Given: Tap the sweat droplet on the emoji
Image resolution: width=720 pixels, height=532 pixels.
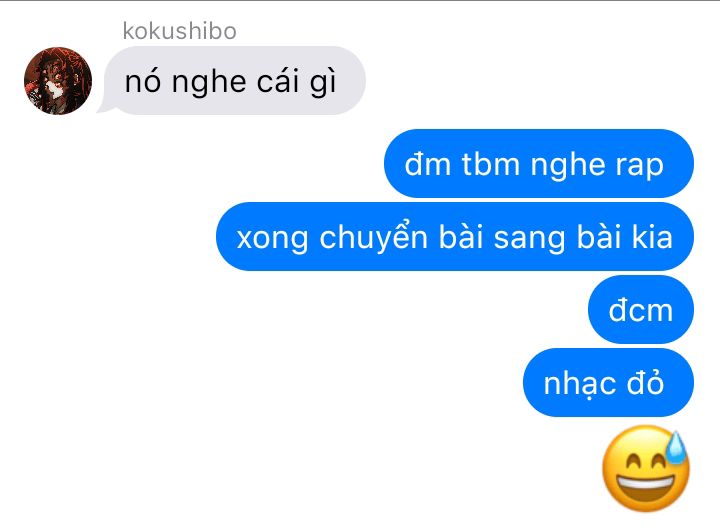Looking at the screenshot, I should click(676, 446).
